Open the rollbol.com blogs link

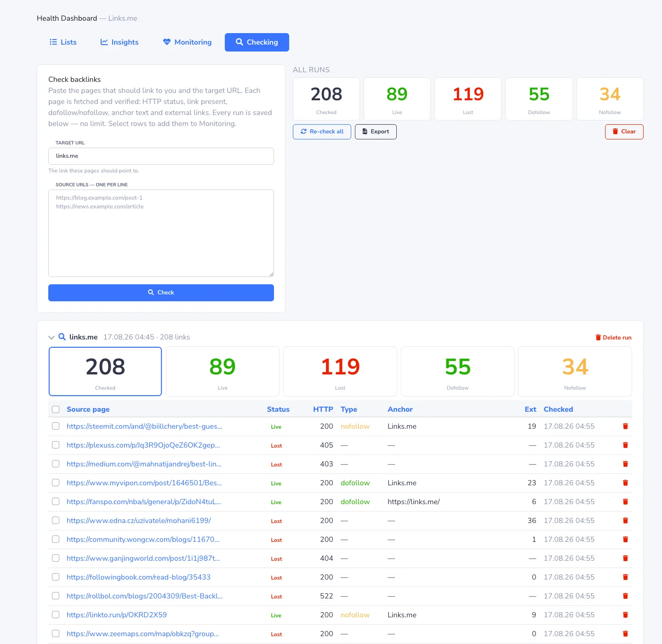(144, 596)
